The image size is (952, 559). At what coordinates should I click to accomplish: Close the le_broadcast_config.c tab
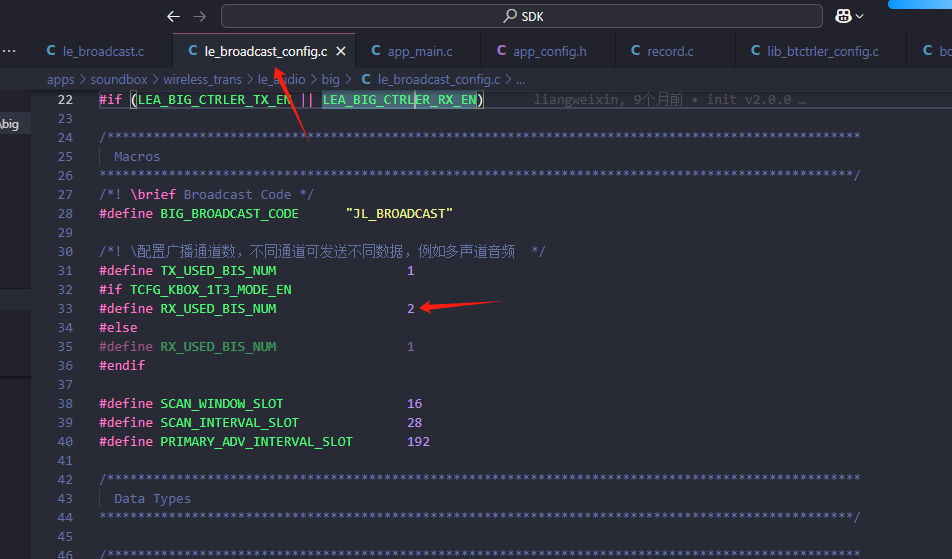(341, 52)
